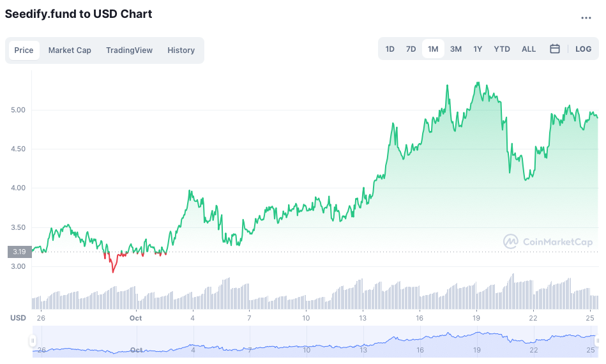Grab the right range slider handle
Image resolution: width=606 pixels, height=364 pixels.
coord(598,341)
